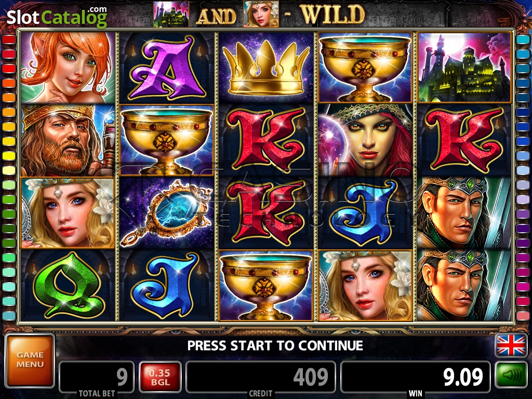Select the red-haired elf girl symbol
Image resolution: width=532 pixels, height=399 pixels.
coord(68,68)
